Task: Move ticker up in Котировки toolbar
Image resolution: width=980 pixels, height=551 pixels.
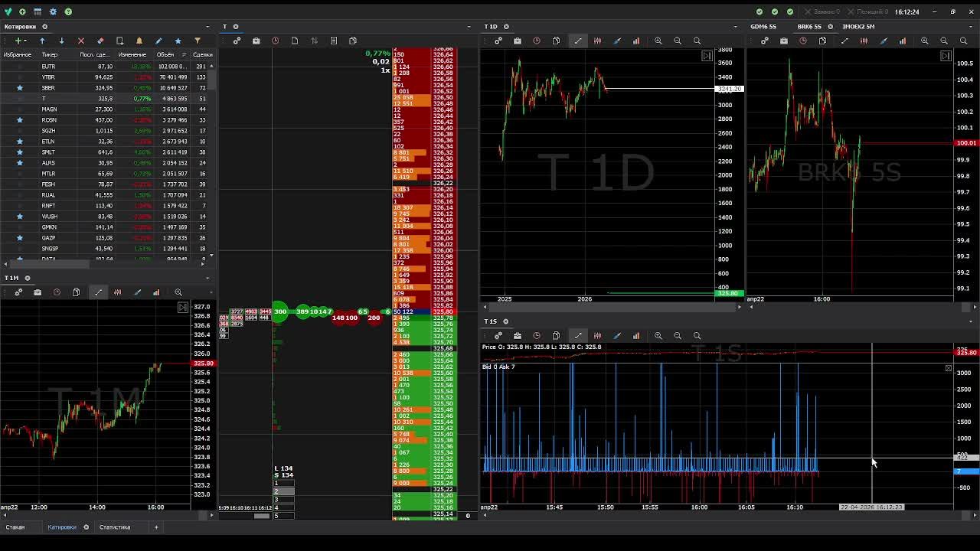Action: click(42, 41)
